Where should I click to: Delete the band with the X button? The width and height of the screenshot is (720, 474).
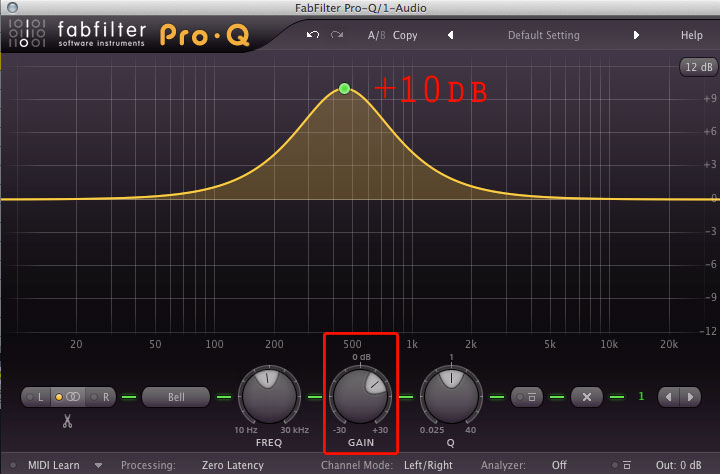click(x=587, y=397)
